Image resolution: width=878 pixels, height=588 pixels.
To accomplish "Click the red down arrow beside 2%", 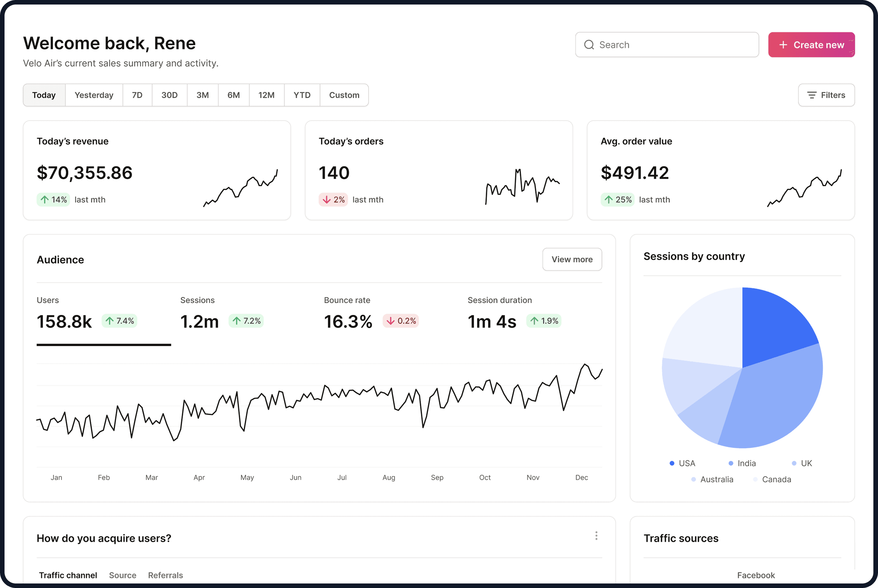I will tap(326, 199).
